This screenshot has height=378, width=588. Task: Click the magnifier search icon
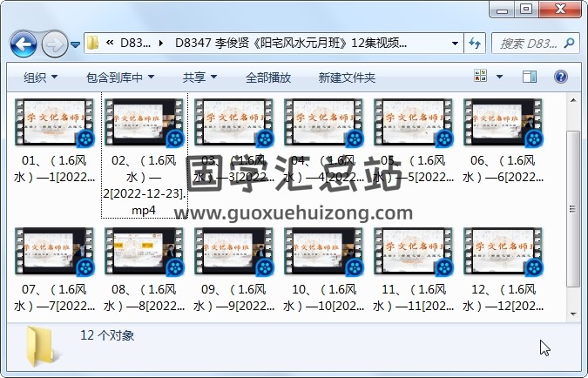pos(569,44)
